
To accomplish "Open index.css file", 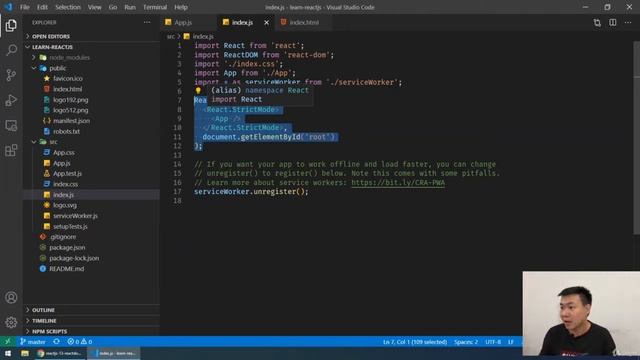I will click(x=65, y=184).
